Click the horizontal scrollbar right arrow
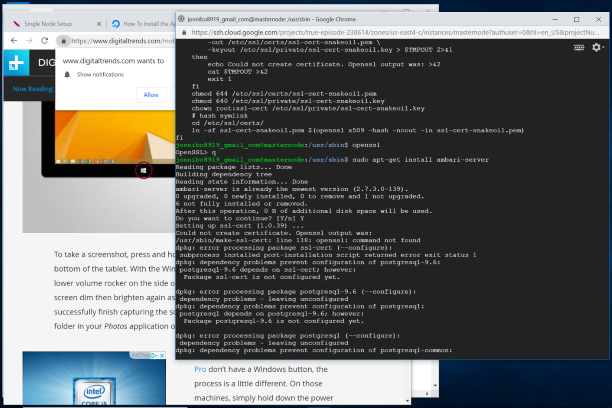 [x=427, y=393]
